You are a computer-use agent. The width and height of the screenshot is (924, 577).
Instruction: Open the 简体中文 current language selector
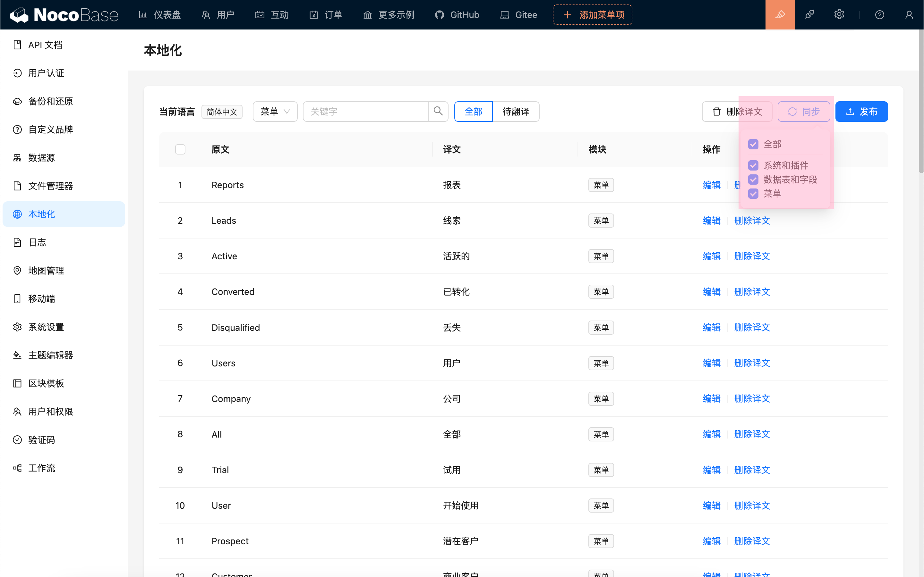tap(222, 112)
